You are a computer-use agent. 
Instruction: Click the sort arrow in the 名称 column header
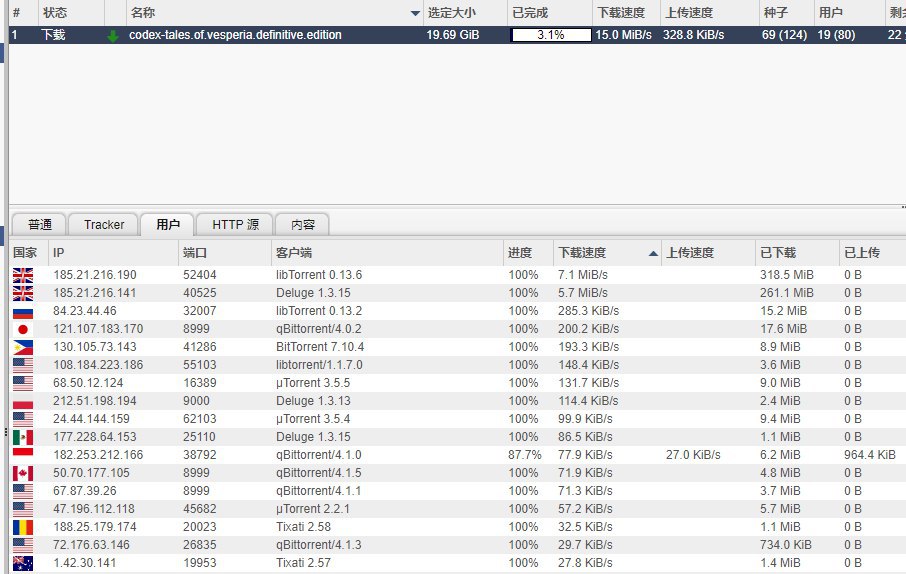tap(415, 13)
